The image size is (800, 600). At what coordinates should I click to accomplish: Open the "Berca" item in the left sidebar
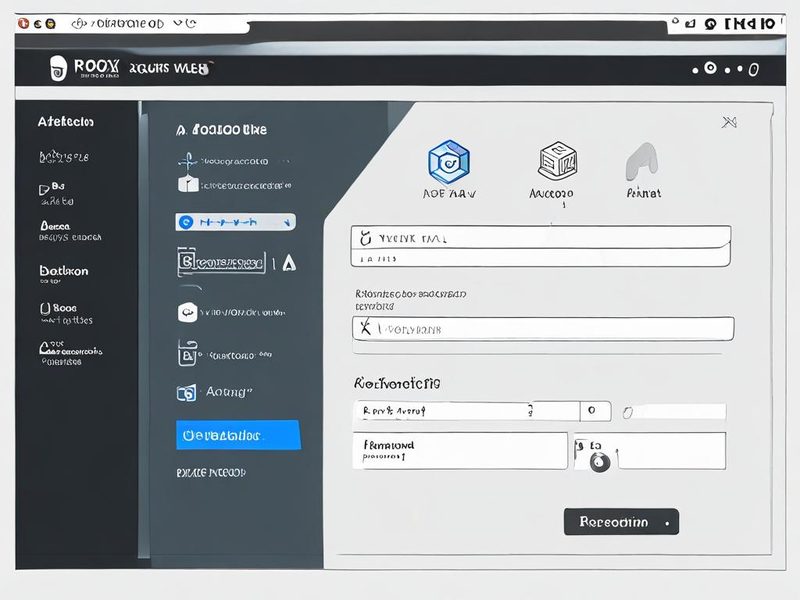tap(55, 226)
